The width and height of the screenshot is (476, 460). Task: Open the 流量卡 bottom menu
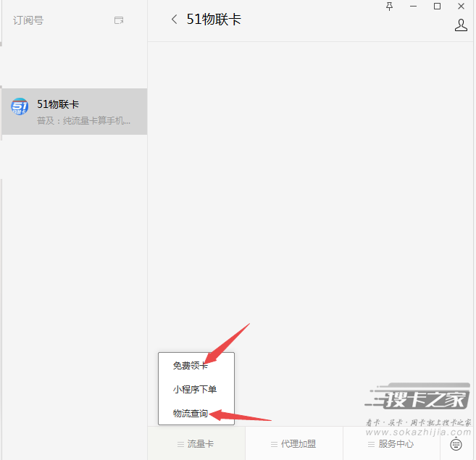click(x=196, y=444)
